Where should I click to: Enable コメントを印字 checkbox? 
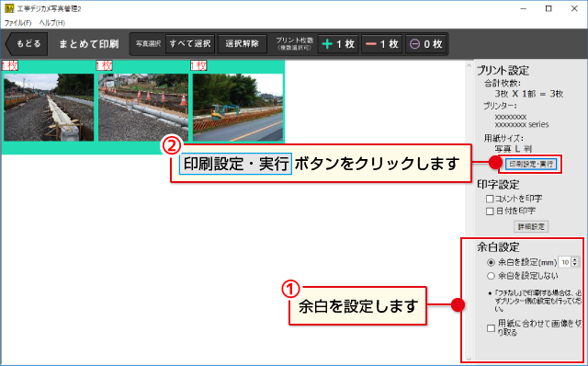490,199
